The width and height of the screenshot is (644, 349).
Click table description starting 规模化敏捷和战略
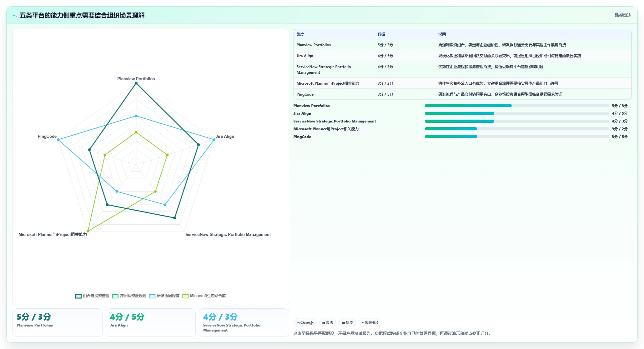[x=510, y=56]
